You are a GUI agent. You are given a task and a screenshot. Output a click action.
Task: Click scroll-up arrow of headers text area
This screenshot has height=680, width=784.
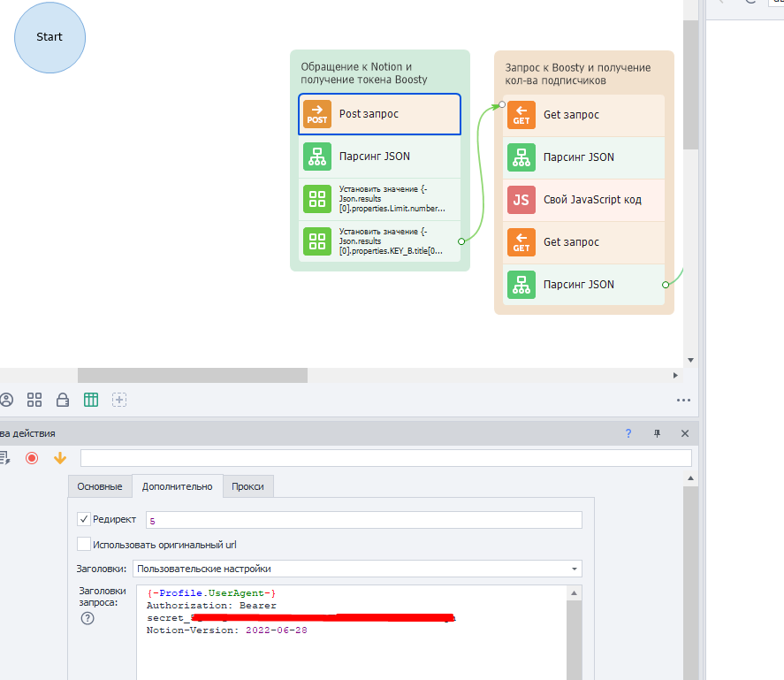coord(574,593)
